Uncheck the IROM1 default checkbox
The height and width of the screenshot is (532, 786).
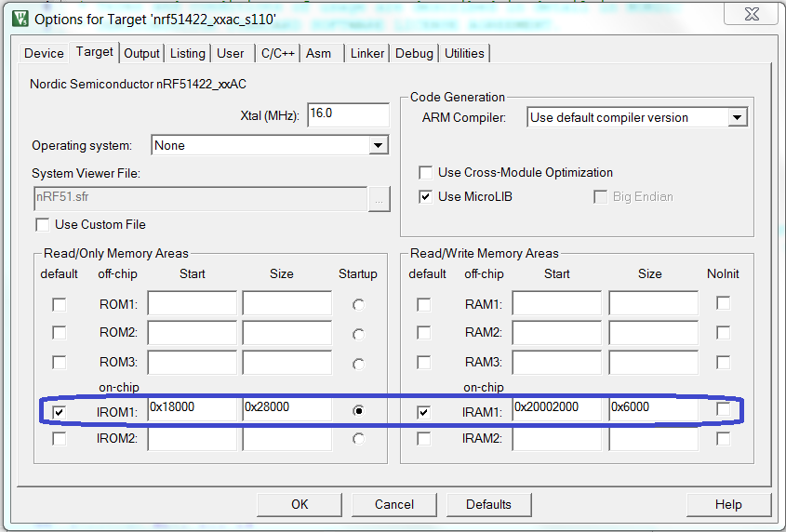coord(60,412)
